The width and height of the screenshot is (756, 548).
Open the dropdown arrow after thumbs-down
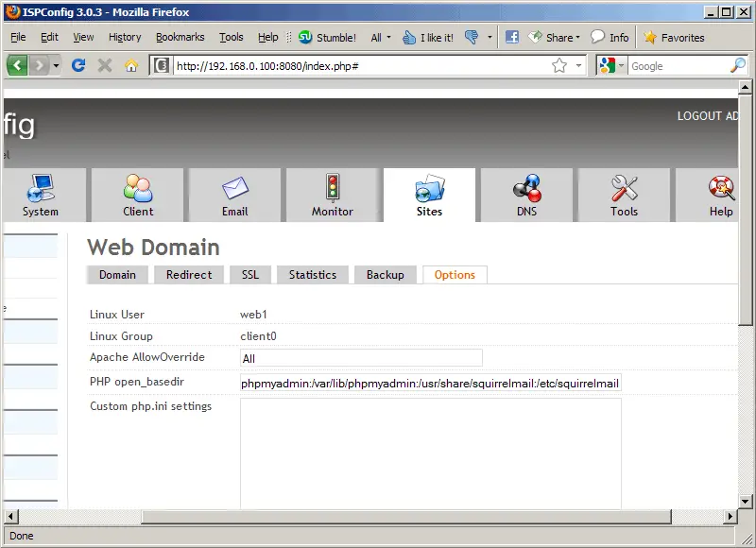(x=490, y=37)
